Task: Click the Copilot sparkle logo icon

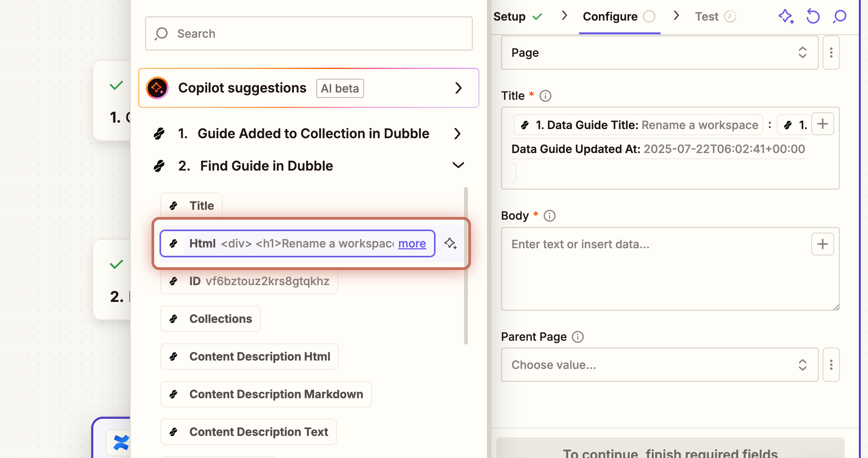Action: click(157, 88)
